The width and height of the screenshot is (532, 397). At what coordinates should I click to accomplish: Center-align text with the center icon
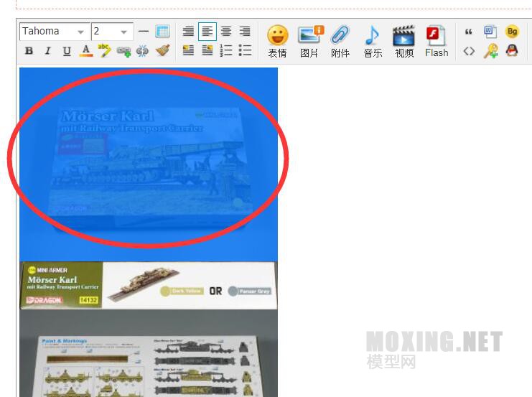click(226, 31)
